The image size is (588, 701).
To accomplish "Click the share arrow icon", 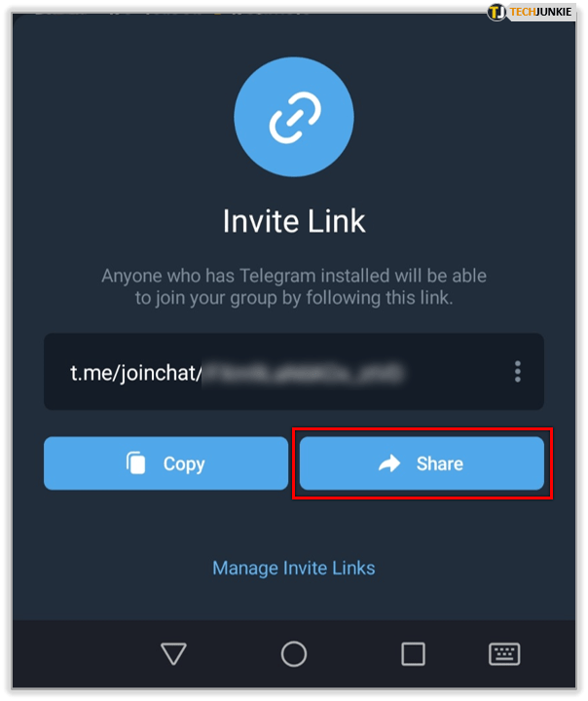I will [x=389, y=463].
